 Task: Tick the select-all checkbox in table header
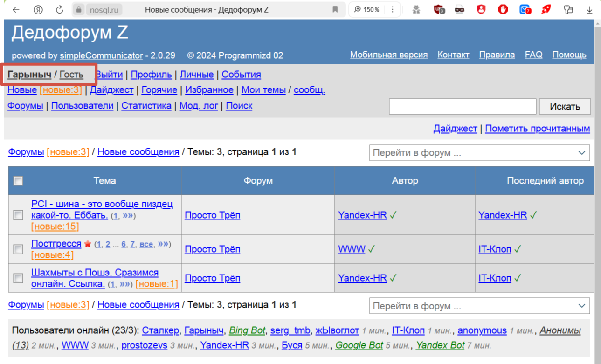[x=18, y=181]
